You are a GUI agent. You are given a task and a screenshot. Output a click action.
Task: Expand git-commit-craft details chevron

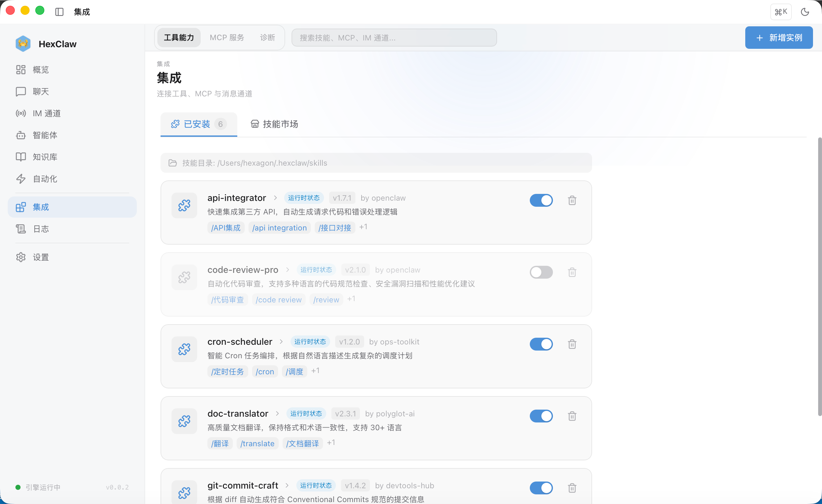pyautogui.click(x=287, y=485)
